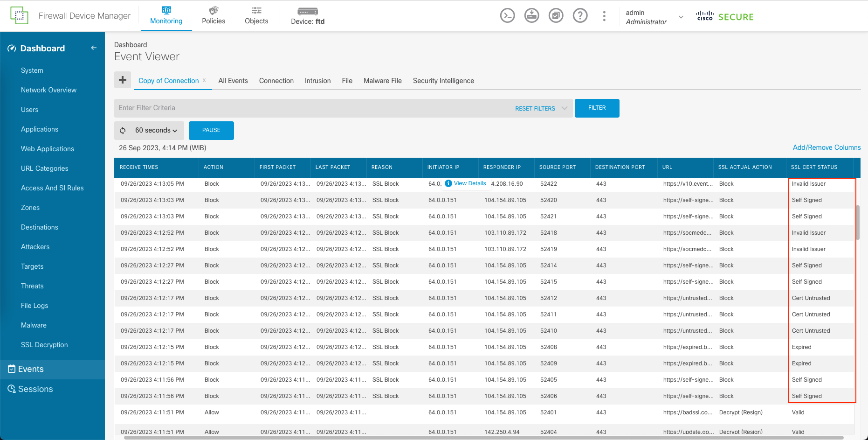
Task: Open the three-dot more options menu
Action: [x=604, y=16]
